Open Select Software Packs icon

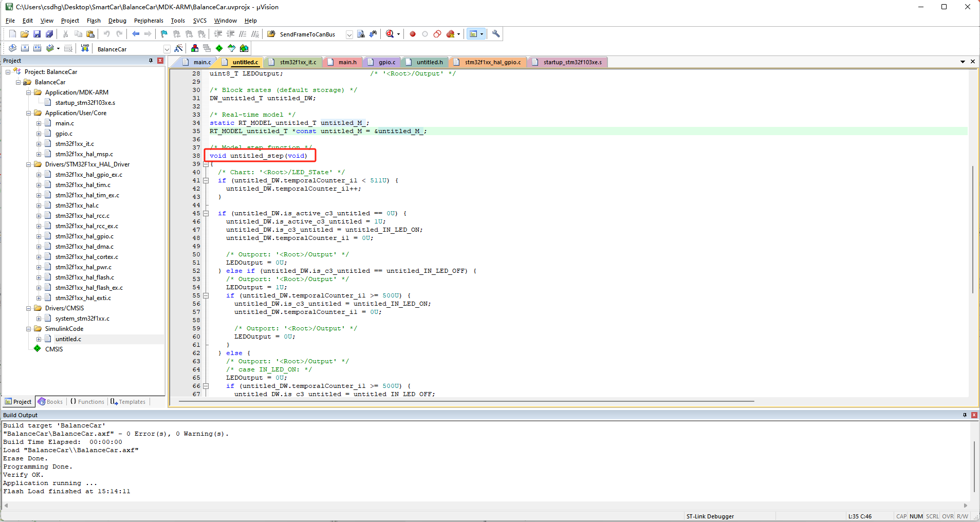[232, 48]
